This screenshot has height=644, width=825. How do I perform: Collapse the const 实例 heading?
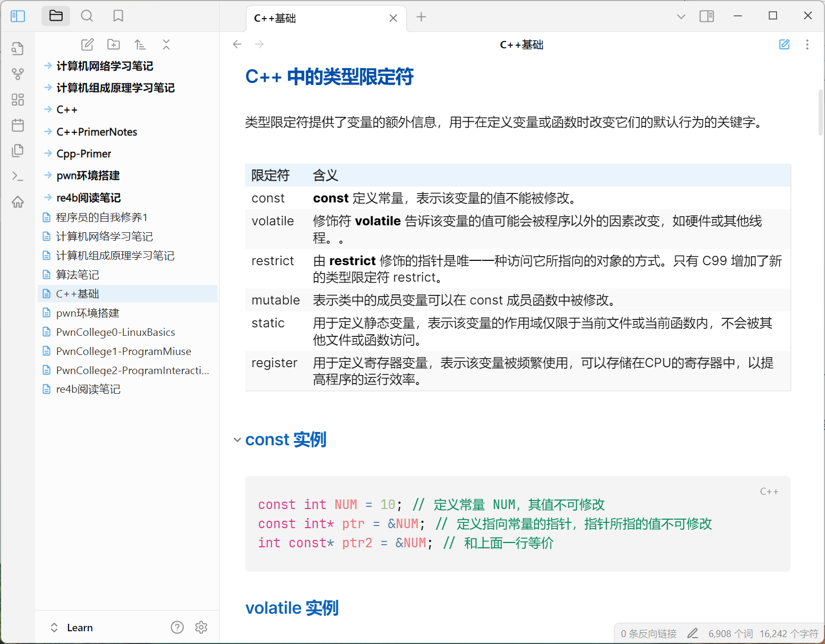(237, 440)
